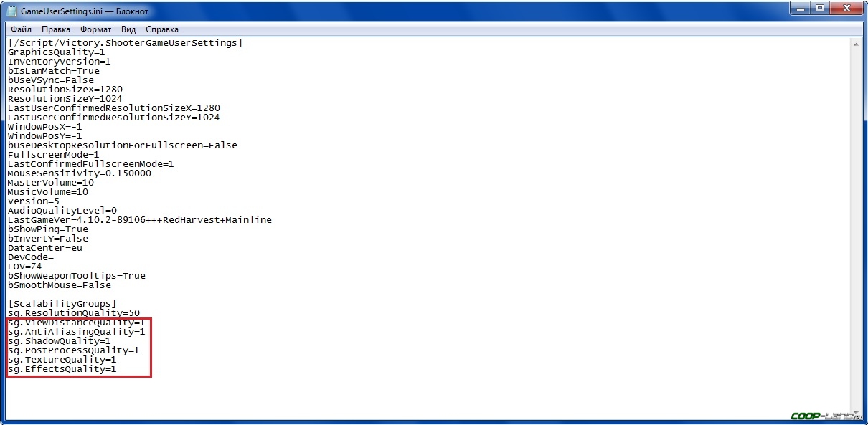
Task: Click the bShowWeaponTooltips=True line
Action: pos(76,276)
